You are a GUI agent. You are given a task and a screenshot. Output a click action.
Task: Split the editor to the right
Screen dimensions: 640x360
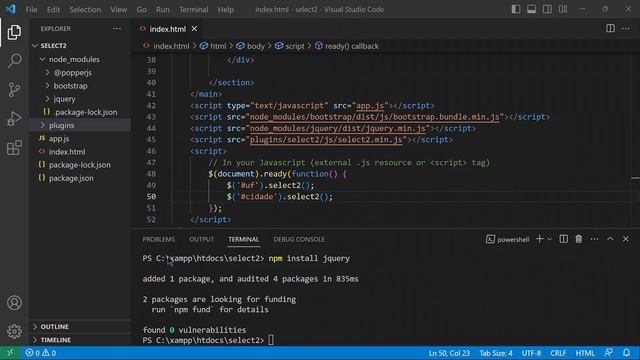click(x=610, y=28)
